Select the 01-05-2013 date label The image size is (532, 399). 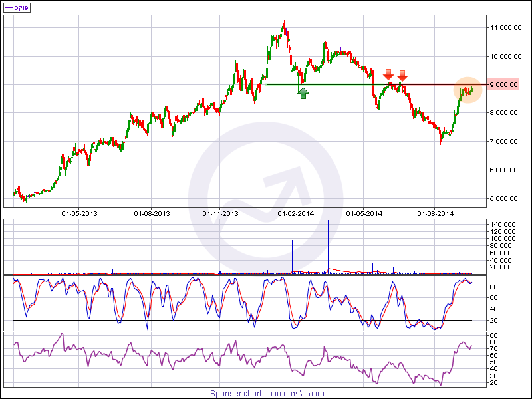click(80, 213)
